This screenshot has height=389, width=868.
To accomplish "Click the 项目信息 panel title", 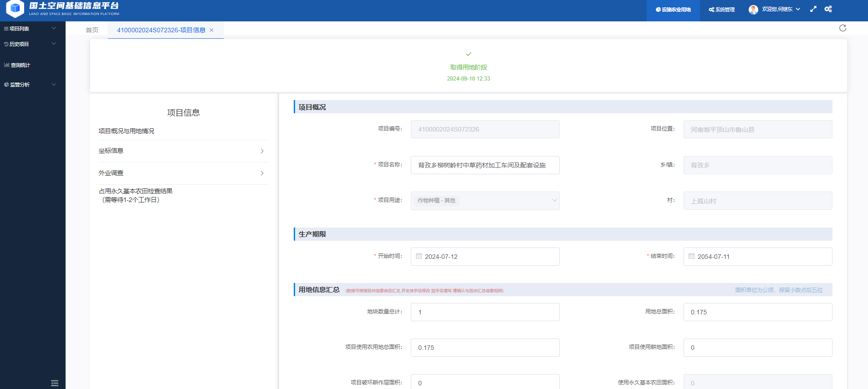I will coord(184,113).
